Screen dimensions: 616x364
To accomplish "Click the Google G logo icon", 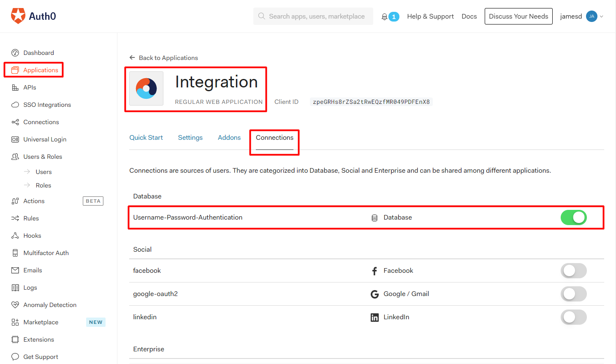I will click(x=374, y=294).
